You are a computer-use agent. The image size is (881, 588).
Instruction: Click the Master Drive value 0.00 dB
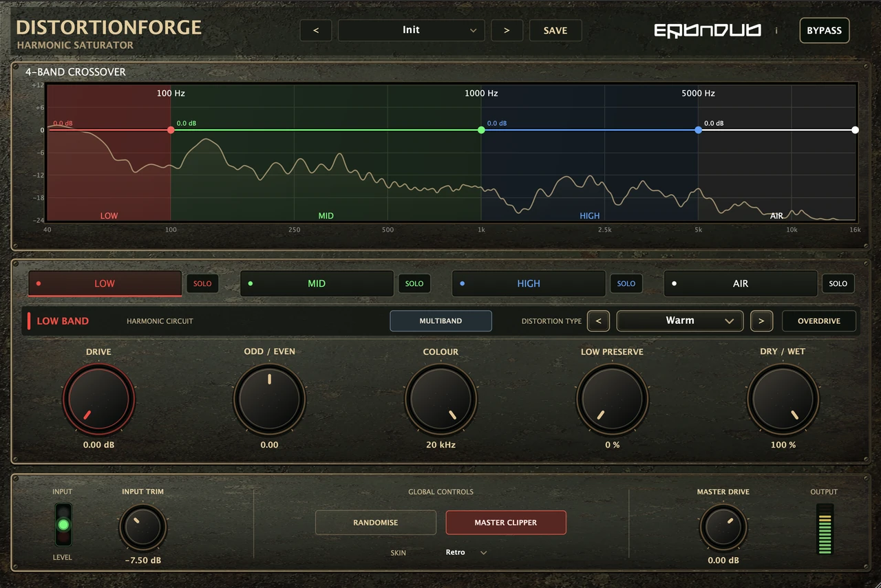tap(723, 560)
